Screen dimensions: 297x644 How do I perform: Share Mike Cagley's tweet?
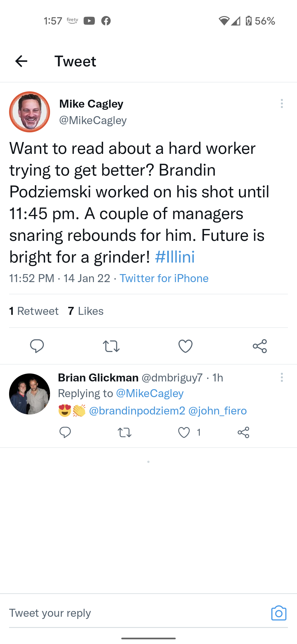click(260, 346)
